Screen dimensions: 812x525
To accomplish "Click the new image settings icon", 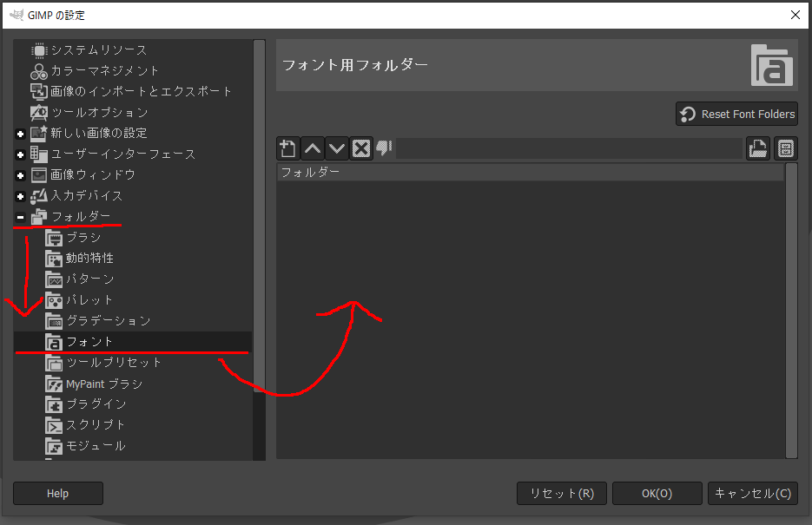I will (39, 133).
